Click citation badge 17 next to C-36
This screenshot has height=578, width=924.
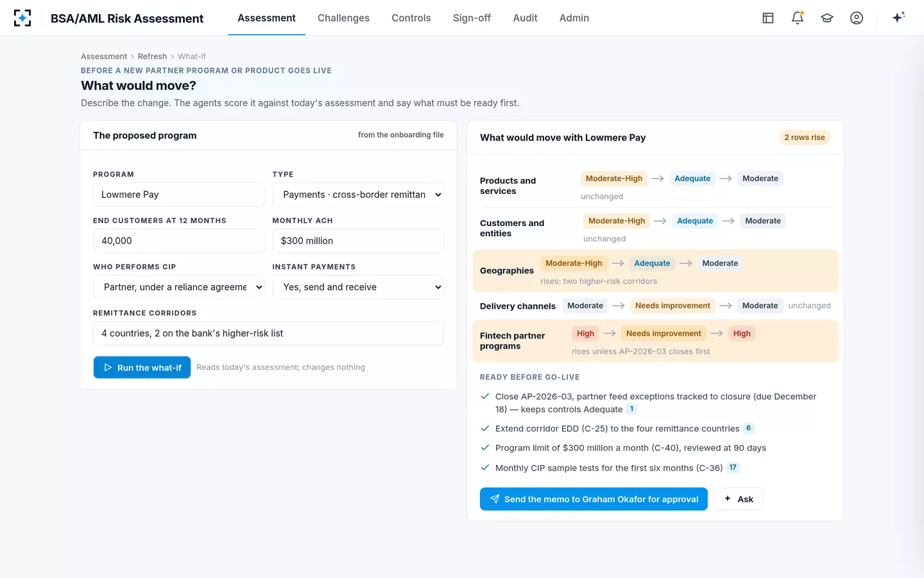point(733,468)
